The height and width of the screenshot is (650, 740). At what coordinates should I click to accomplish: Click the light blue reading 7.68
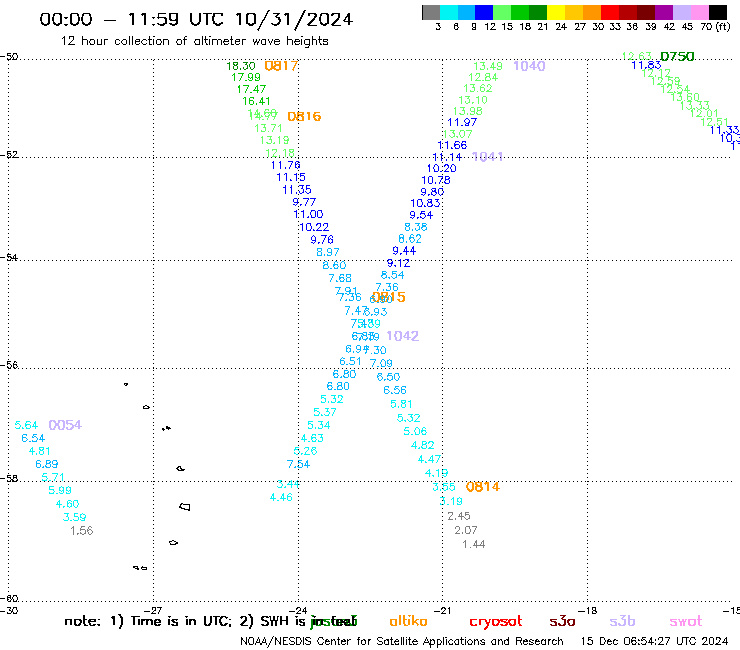[340, 279]
